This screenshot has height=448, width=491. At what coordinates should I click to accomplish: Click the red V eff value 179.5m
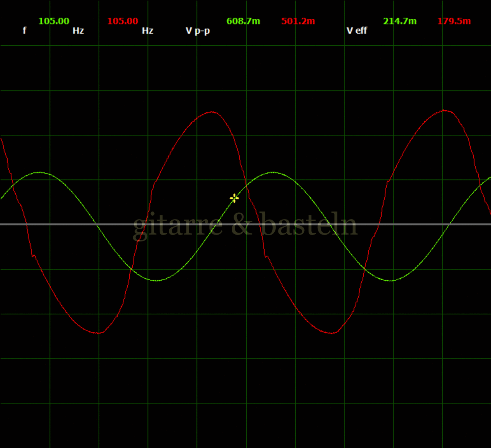point(454,21)
